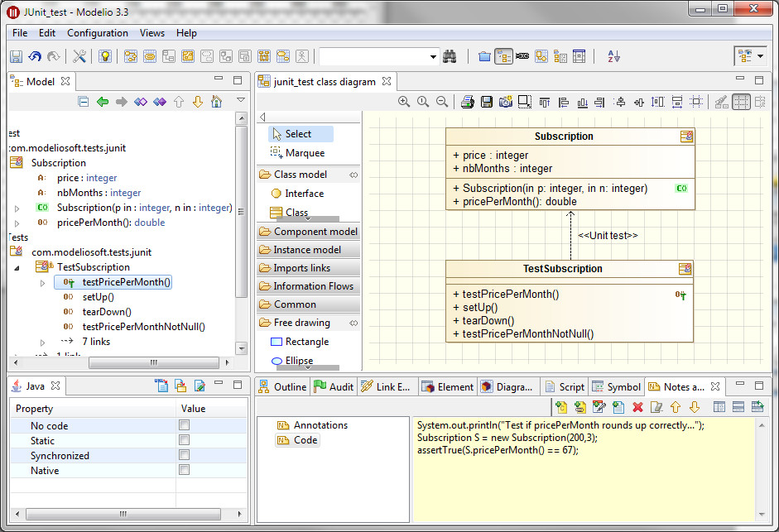Switch to the Audit tab
The height and width of the screenshot is (532, 779).
pos(334,386)
